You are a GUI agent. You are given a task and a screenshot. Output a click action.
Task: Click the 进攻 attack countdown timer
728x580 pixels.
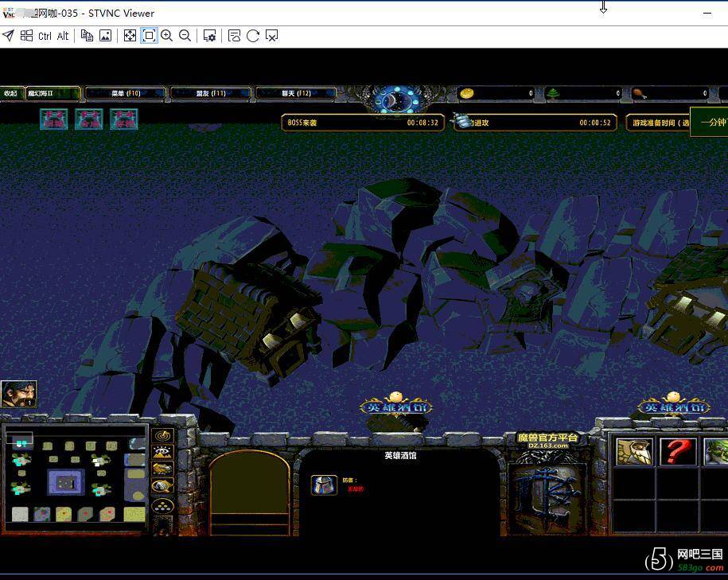coord(535,123)
